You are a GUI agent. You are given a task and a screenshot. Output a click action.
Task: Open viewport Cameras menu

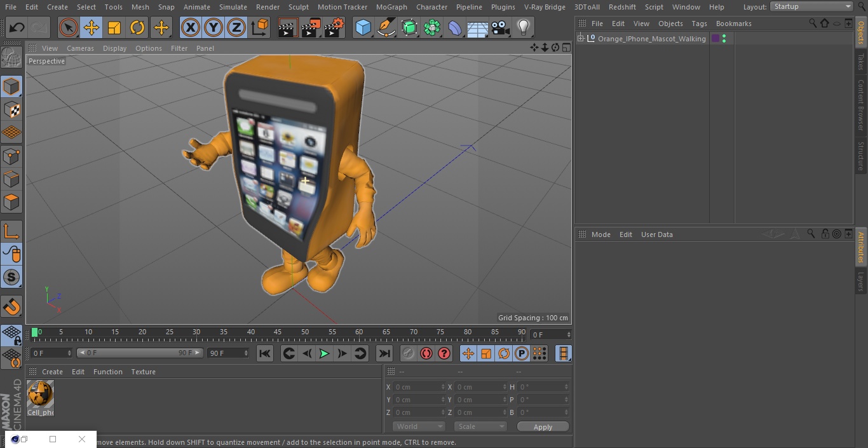tap(80, 48)
